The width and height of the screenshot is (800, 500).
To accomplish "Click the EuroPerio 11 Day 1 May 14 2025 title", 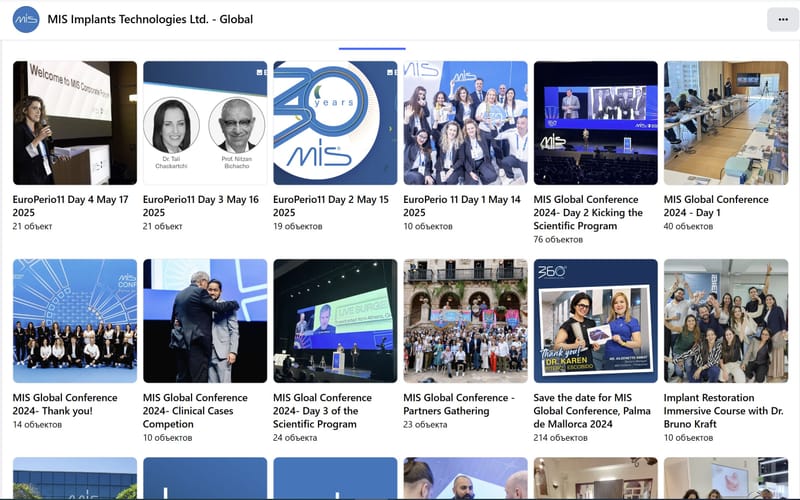I will pos(462,206).
